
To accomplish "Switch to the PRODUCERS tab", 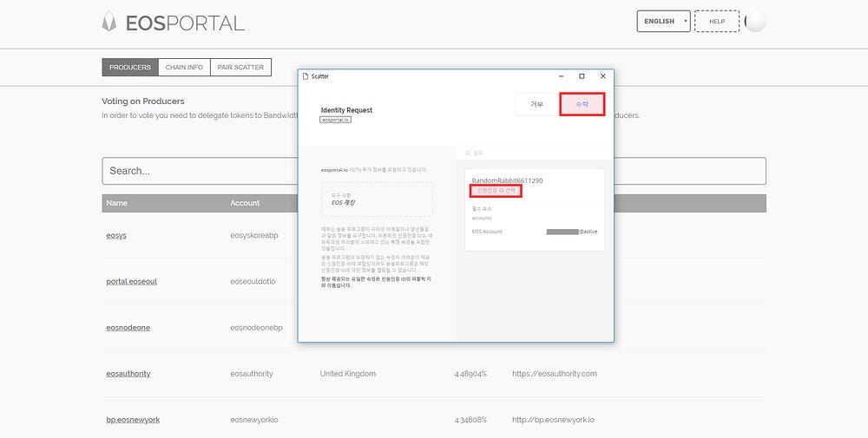I will tap(130, 67).
